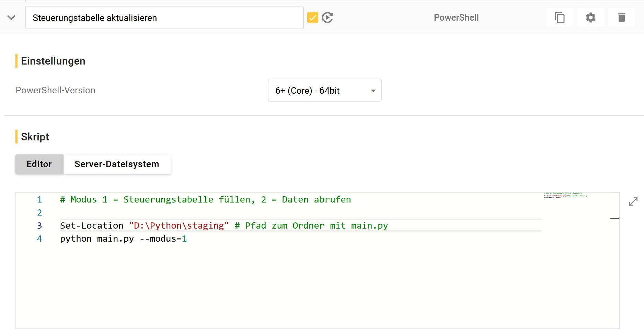
Task: Click the 'Set-Location' command text
Action: (92, 226)
